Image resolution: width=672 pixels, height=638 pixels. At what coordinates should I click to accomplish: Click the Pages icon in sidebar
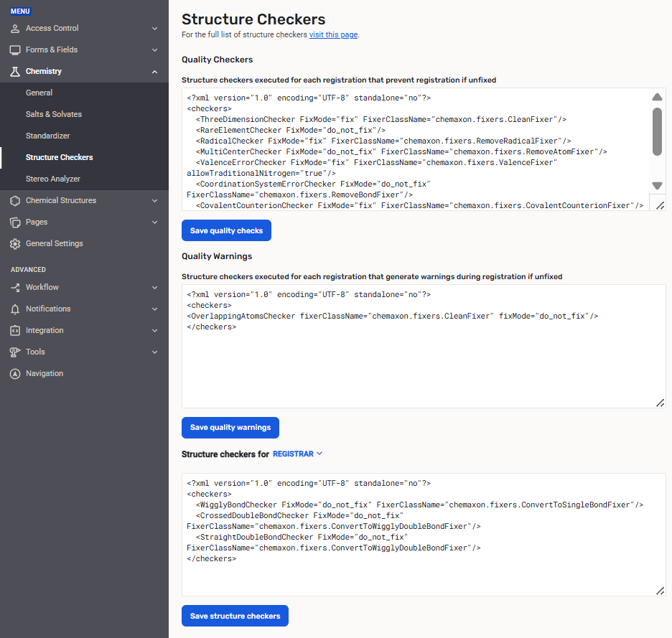pyautogui.click(x=15, y=222)
